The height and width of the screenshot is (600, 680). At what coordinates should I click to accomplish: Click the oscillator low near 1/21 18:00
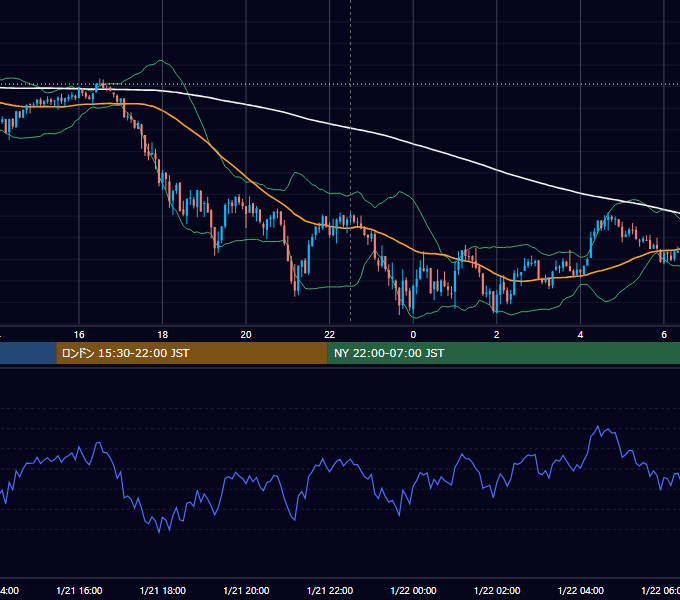(x=159, y=532)
